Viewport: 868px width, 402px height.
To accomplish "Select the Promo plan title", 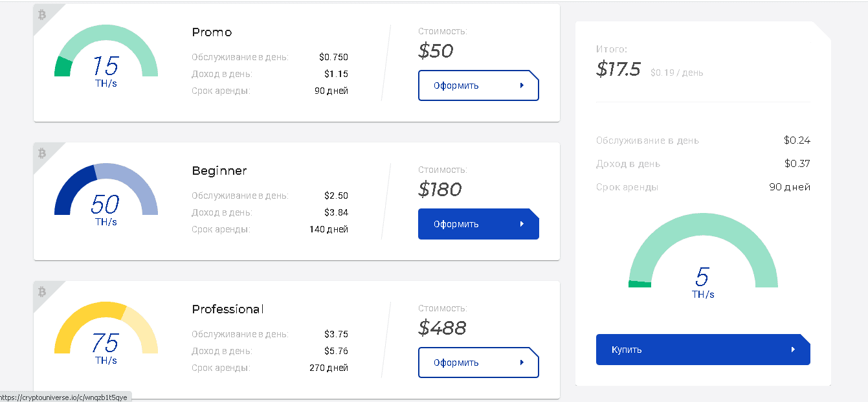I will [x=212, y=32].
